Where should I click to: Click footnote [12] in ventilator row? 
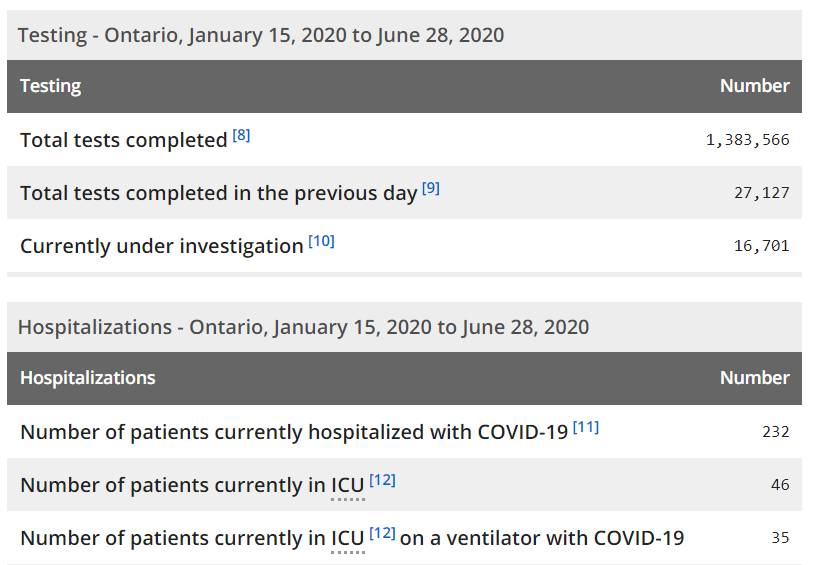(x=382, y=533)
